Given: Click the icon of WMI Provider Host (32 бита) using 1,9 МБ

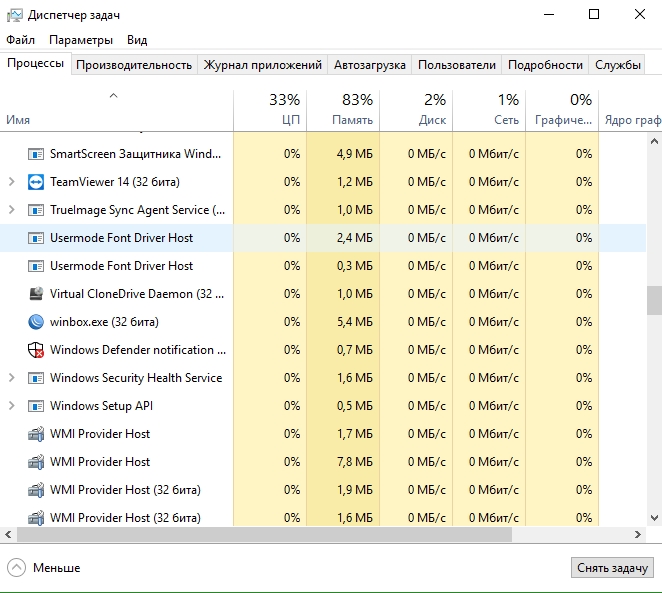Looking at the screenshot, I should pyautogui.click(x=36, y=490).
